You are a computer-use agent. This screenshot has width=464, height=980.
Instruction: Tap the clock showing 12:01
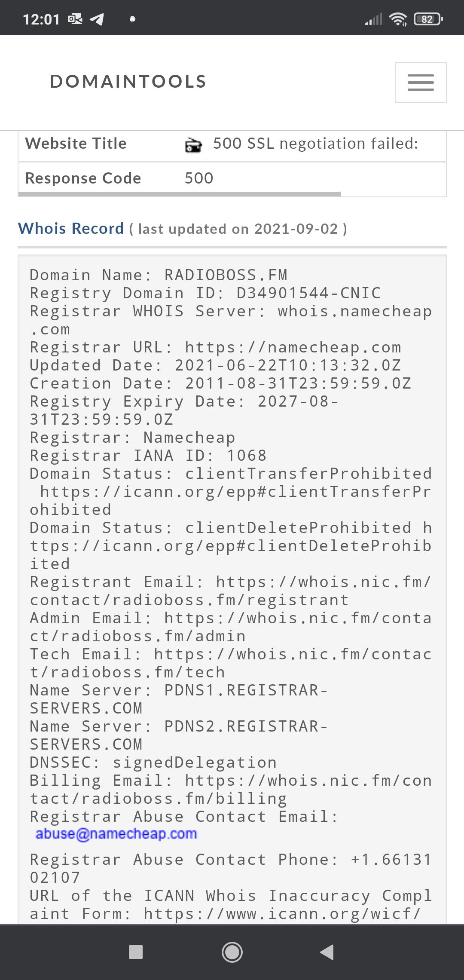coord(41,19)
